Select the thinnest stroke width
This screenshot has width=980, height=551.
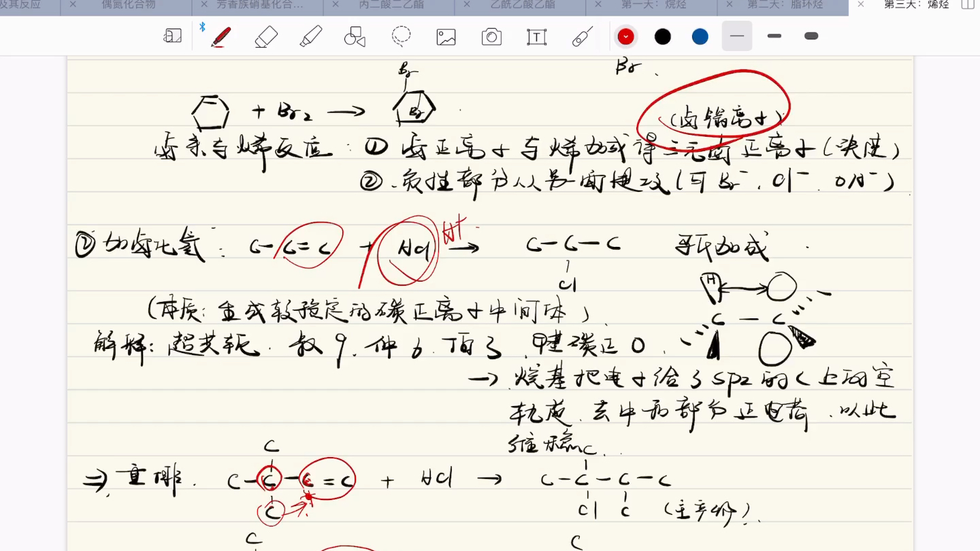(x=737, y=36)
